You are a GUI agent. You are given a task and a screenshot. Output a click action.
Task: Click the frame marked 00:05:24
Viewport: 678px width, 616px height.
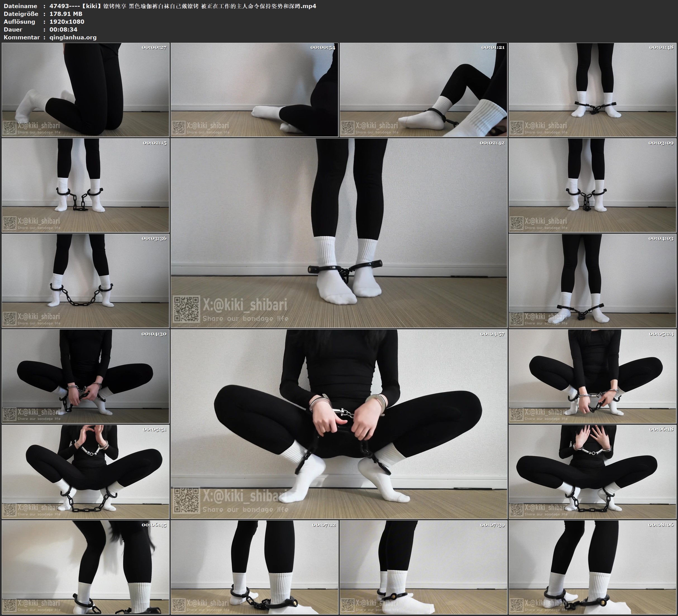click(592, 376)
